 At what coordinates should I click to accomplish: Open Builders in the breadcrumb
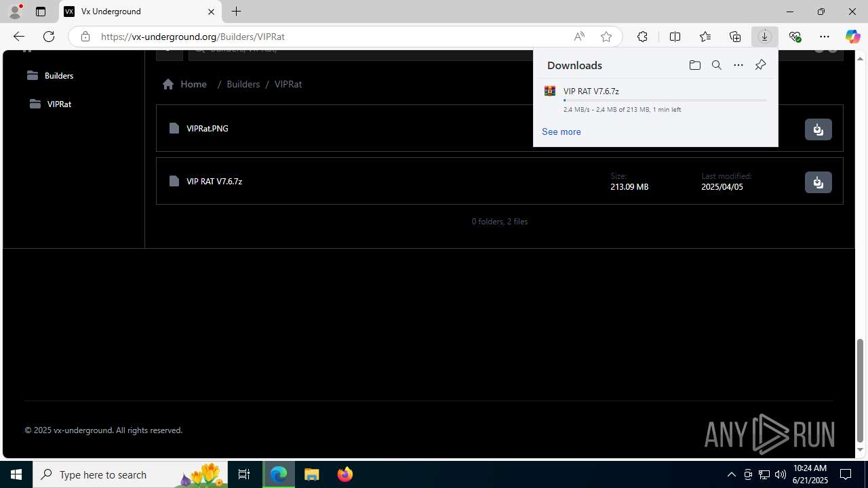tap(243, 84)
